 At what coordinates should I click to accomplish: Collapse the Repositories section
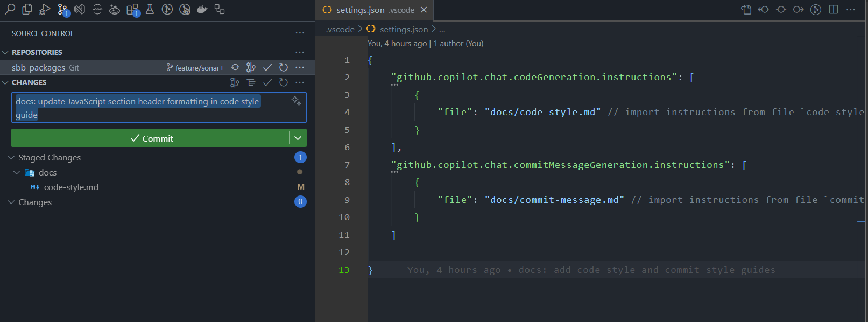5,52
